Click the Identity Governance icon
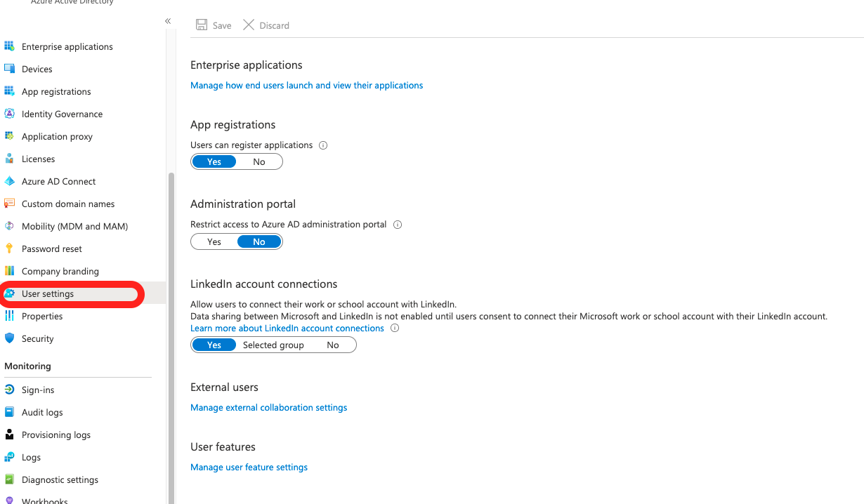864x504 pixels. pos(9,114)
